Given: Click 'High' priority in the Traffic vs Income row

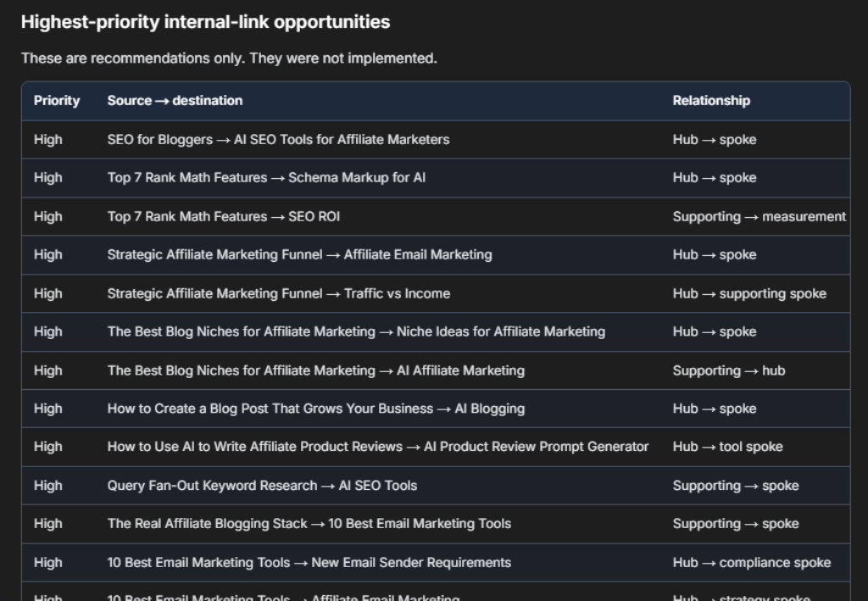Looking at the screenshot, I should pos(48,293).
